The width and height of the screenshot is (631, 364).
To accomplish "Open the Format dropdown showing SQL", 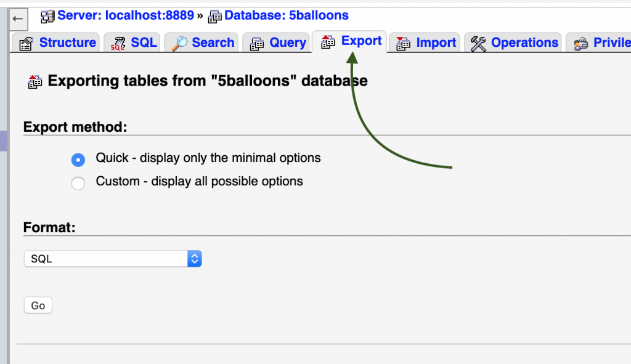I will pos(113,258).
